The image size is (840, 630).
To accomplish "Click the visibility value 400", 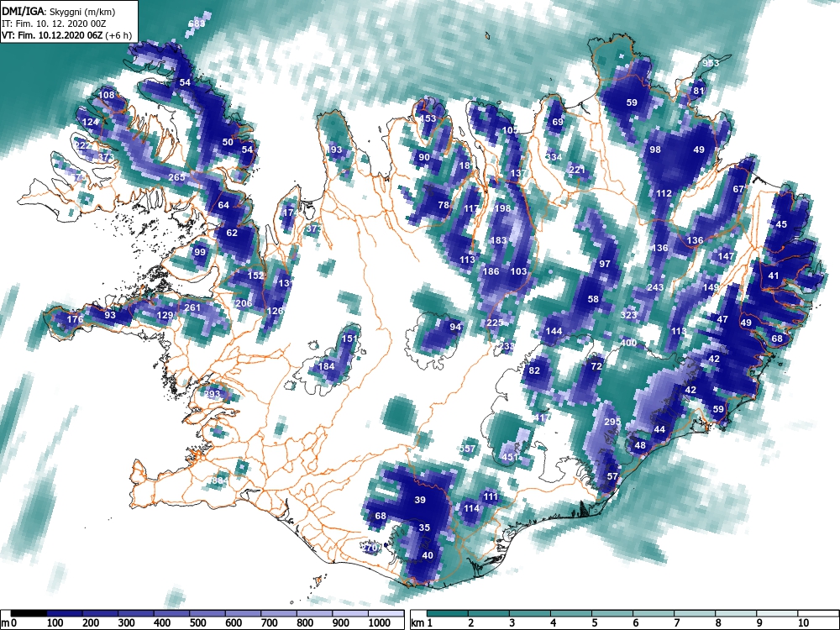I will tap(628, 343).
